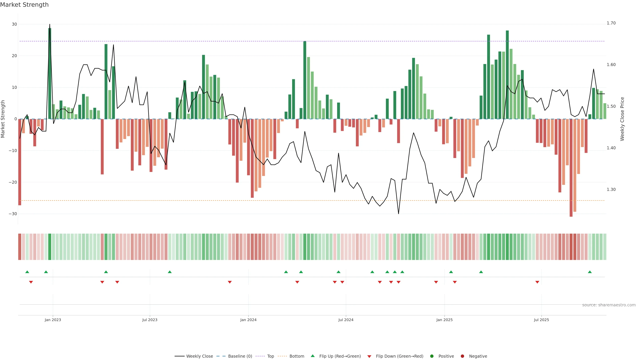
Task: Click the green Positive circle legend icon
Action: click(432, 356)
